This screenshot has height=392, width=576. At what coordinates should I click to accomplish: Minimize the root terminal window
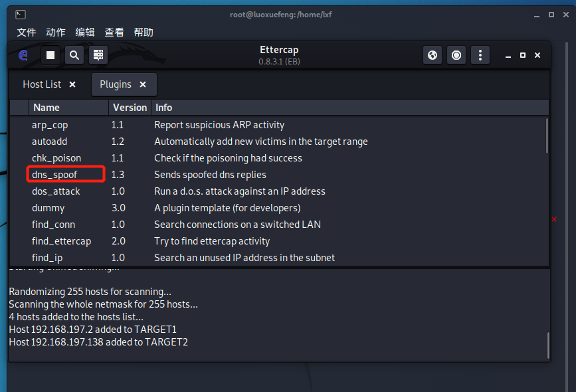click(x=537, y=15)
